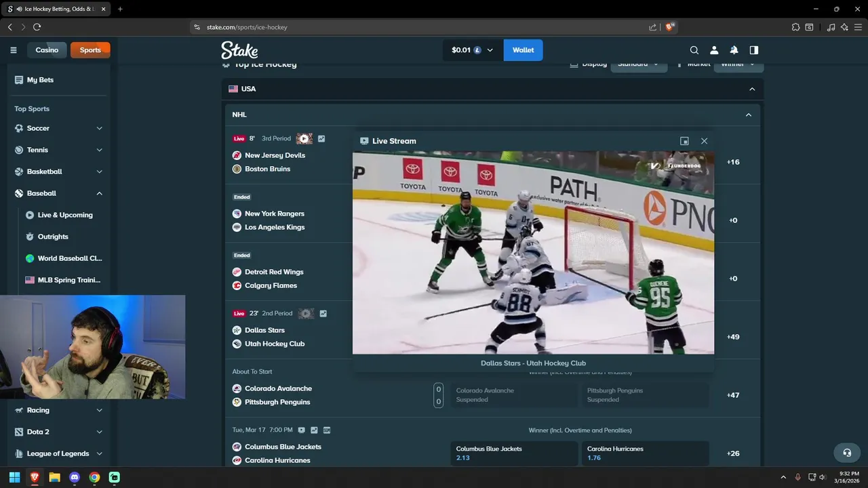
Task: Open Baseball Outrights
Action: (x=53, y=237)
